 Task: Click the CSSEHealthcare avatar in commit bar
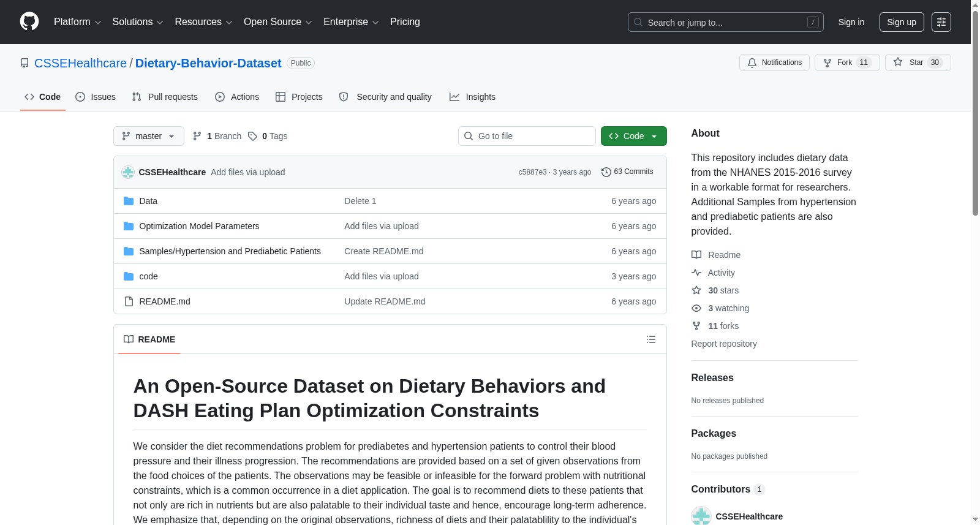pyautogui.click(x=128, y=172)
